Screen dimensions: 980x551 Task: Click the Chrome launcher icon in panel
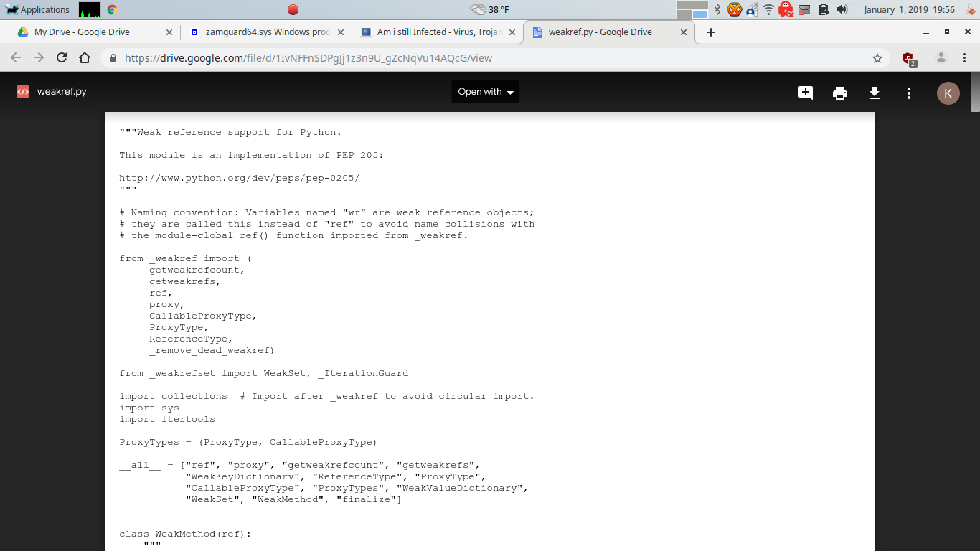tap(112, 9)
